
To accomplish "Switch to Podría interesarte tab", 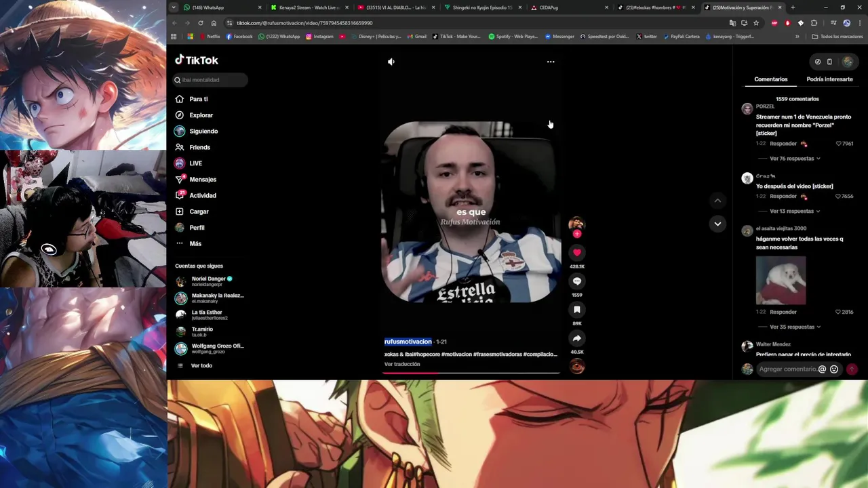I will pos(829,79).
